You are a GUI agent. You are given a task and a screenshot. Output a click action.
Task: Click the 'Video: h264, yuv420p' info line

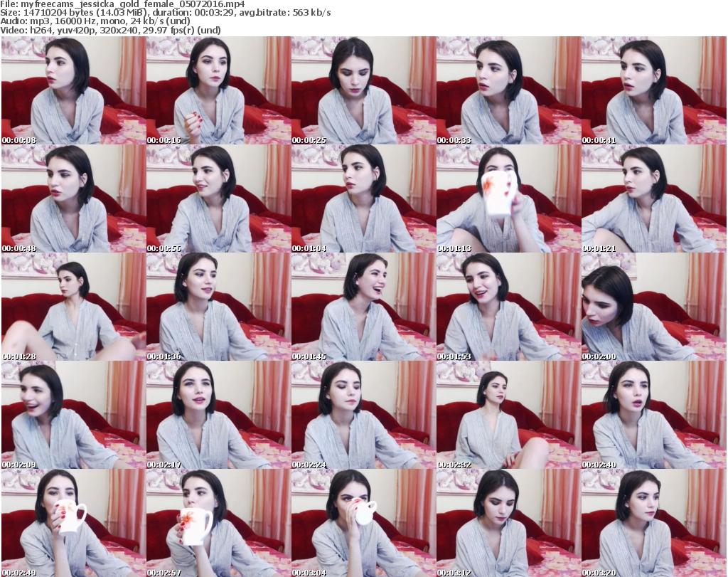pyautogui.click(x=110, y=30)
